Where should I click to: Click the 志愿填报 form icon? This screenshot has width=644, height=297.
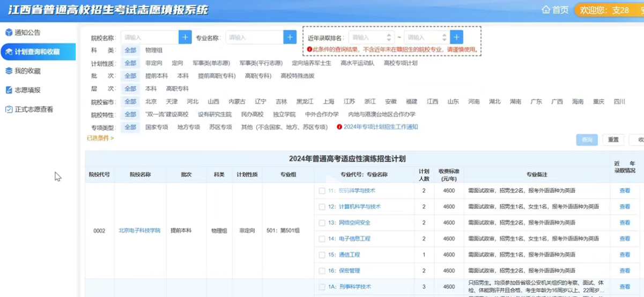point(9,90)
